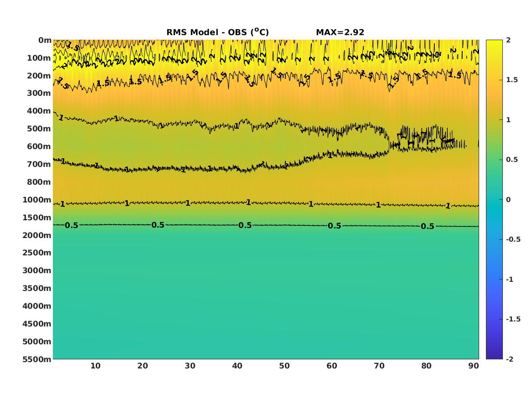Click the '5500m' depth axis label
The height and width of the screenshot is (399, 532).
[x=37, y=359]
